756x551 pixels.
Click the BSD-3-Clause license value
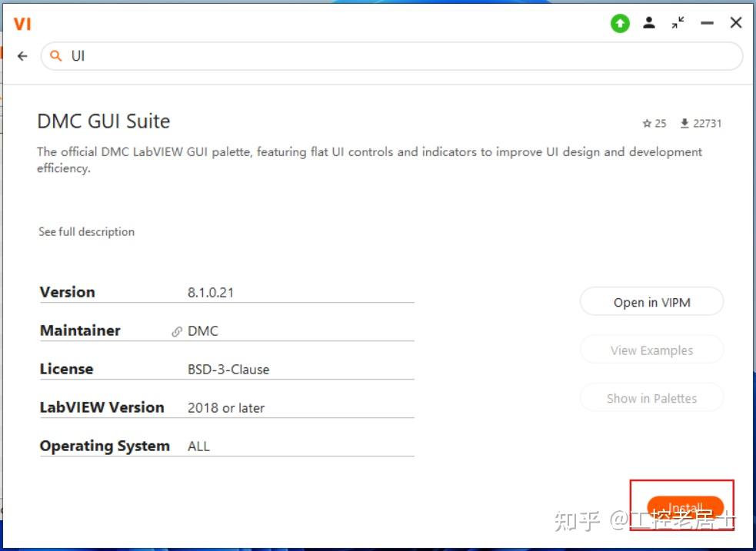pos(228,370)
